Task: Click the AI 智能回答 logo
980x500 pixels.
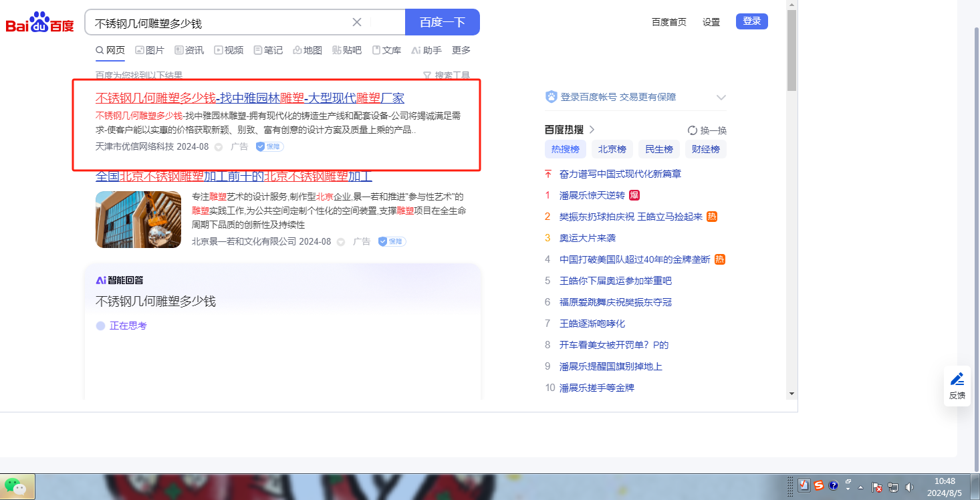Action: (x=120, y=280)
